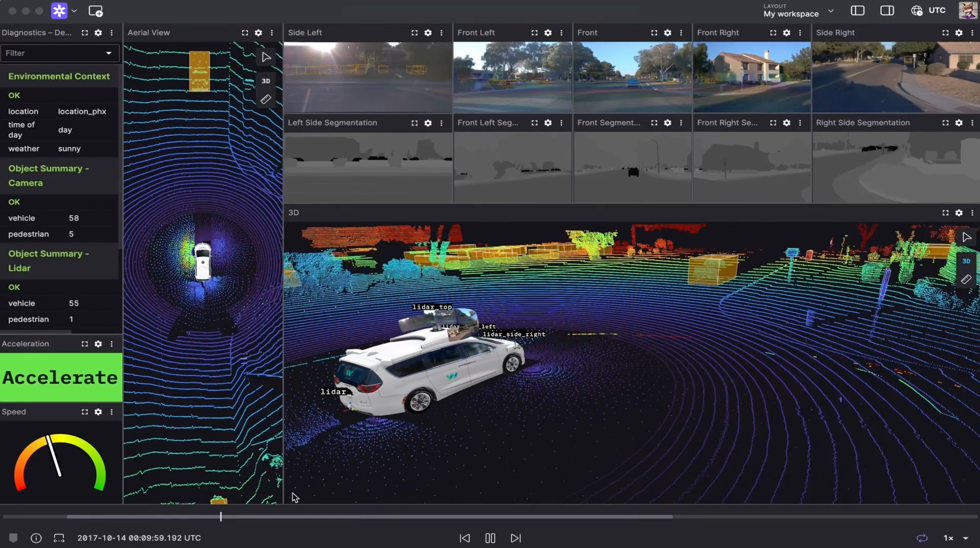Toggle the left sidebar
This screenshot has width=980, height=548.
[858, 10]
